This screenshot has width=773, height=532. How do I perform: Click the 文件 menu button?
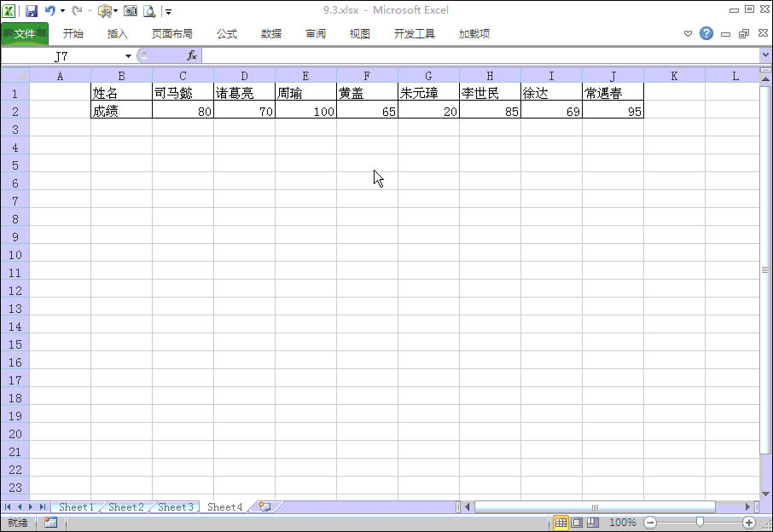pyautogui.click(x=25, y=34)
